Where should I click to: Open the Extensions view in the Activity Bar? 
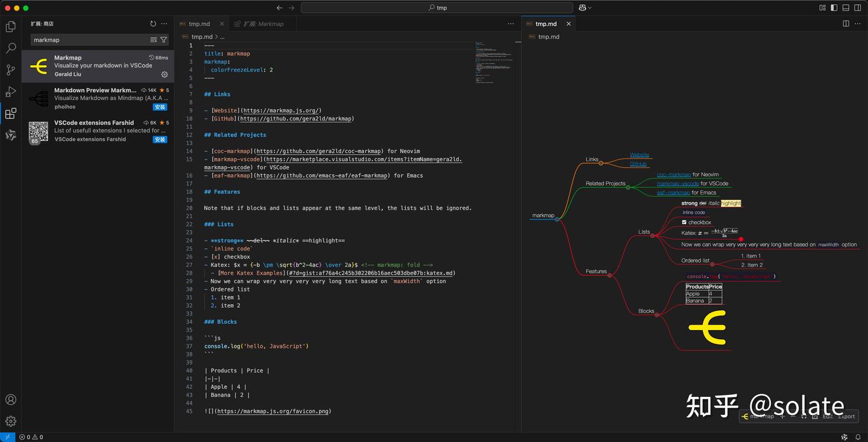coord(10,113)
